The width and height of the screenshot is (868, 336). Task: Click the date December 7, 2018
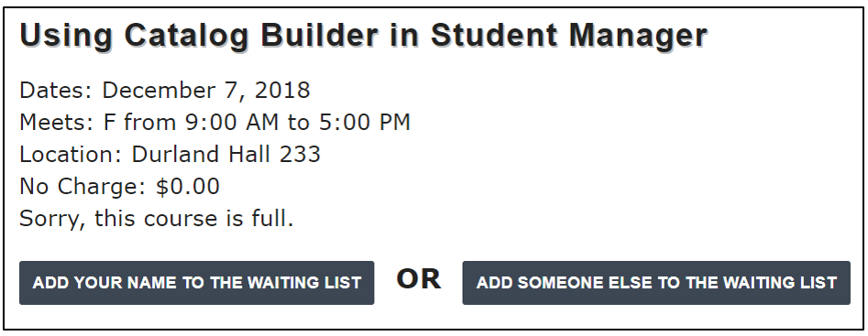(206, 90)
